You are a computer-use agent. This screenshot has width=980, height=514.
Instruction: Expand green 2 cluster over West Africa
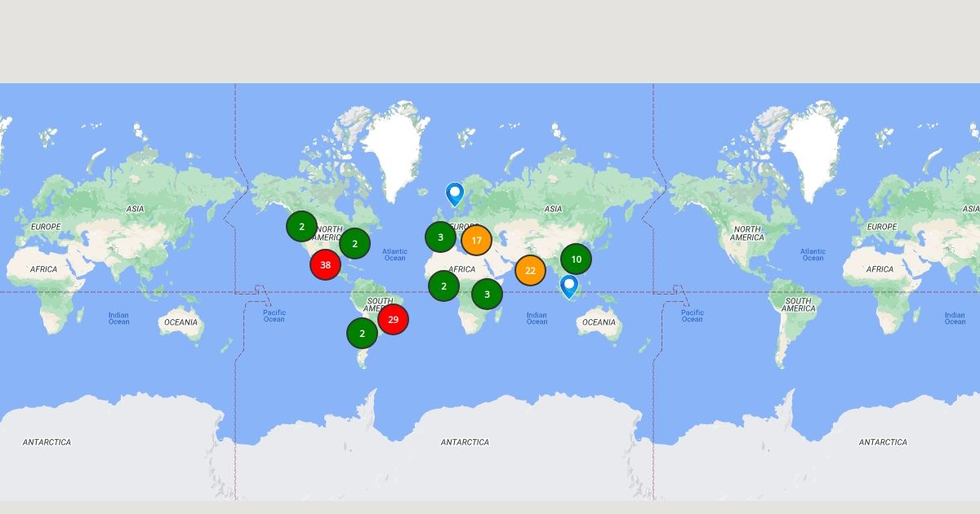[443, 286]
